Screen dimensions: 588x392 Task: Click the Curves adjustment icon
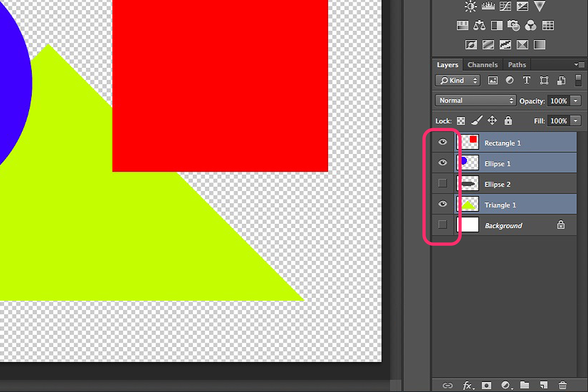pos(505,6)
